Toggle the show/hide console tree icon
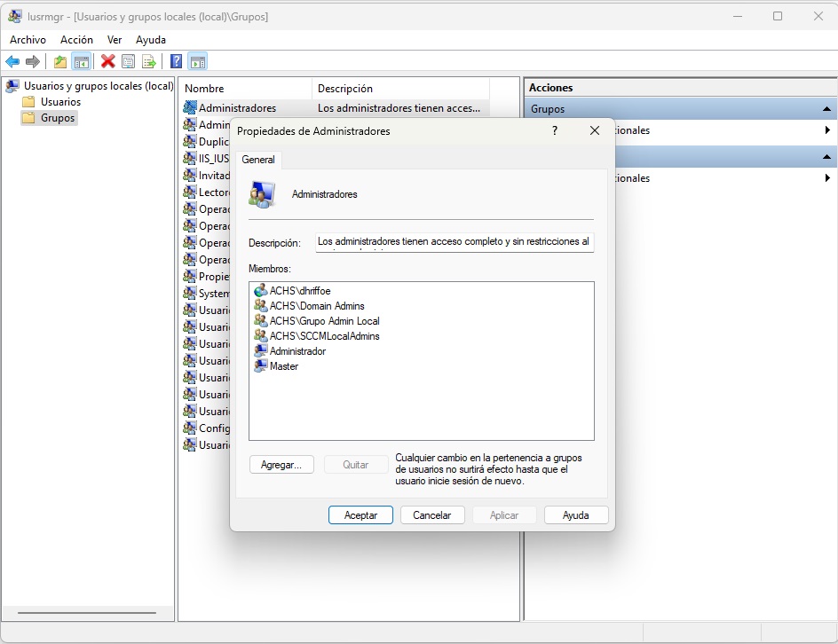Image resolution: width=838 pixels, height=644 pixels. pyautogui.click(x=81, y=61)
